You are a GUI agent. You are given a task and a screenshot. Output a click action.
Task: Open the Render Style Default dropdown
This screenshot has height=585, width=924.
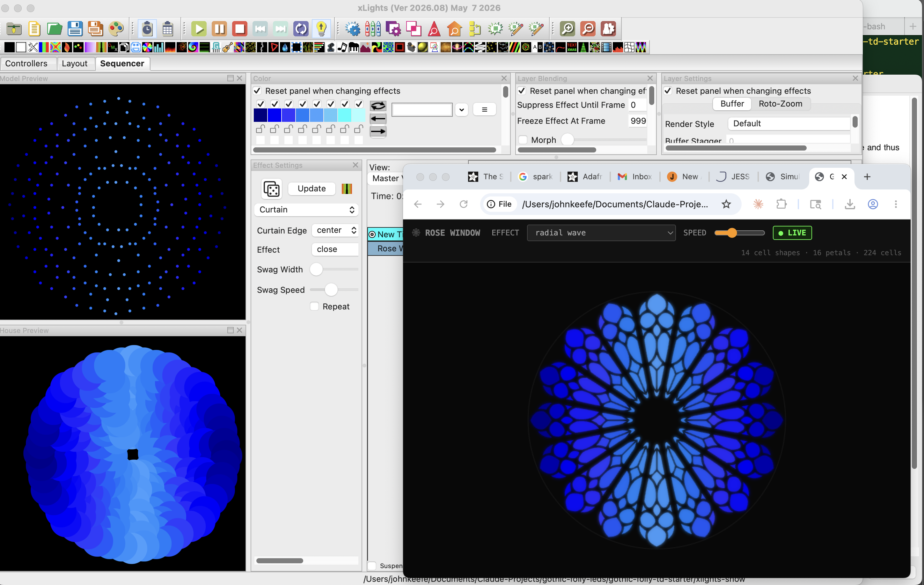click(788, 123)
